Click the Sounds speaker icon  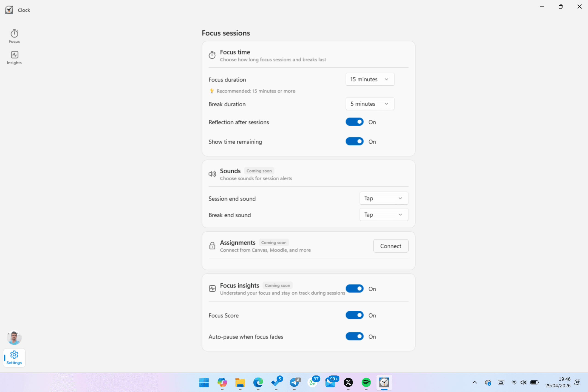(212, 174)
